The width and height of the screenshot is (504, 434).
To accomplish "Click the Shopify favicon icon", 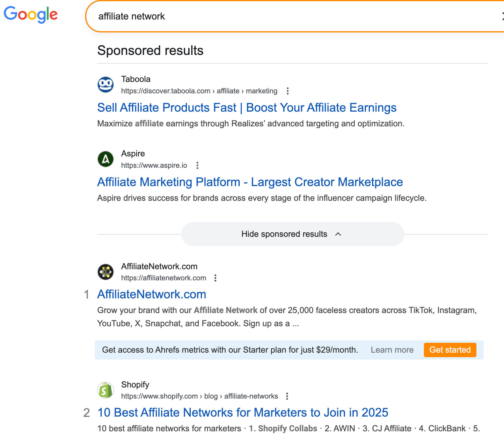I will (x=106, y=390).
